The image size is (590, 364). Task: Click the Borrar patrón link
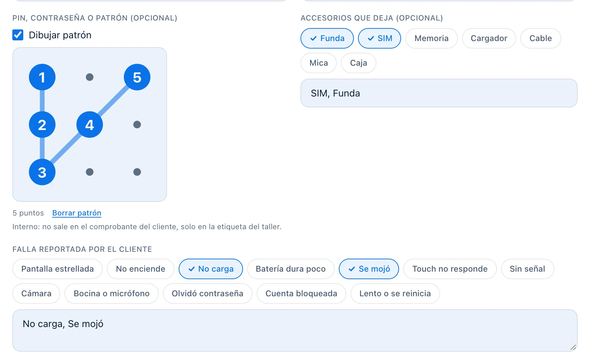pos(77,213)
